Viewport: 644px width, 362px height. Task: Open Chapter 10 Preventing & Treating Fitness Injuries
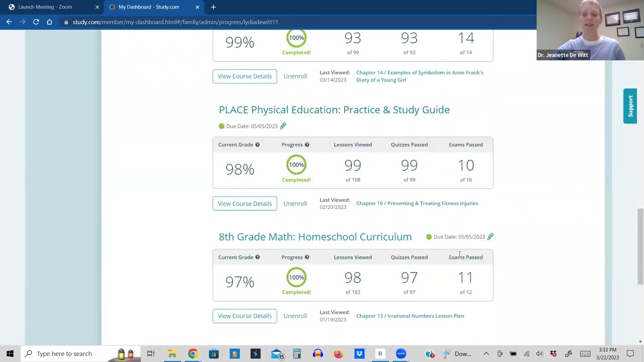pyautogui.click(x=417, y=203)
